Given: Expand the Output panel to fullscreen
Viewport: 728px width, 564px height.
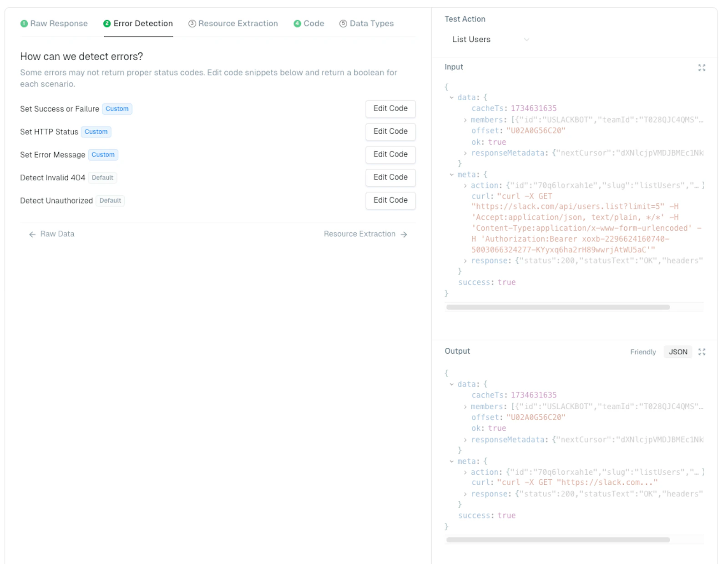Looking at the screenshot, I should point(702,352).
